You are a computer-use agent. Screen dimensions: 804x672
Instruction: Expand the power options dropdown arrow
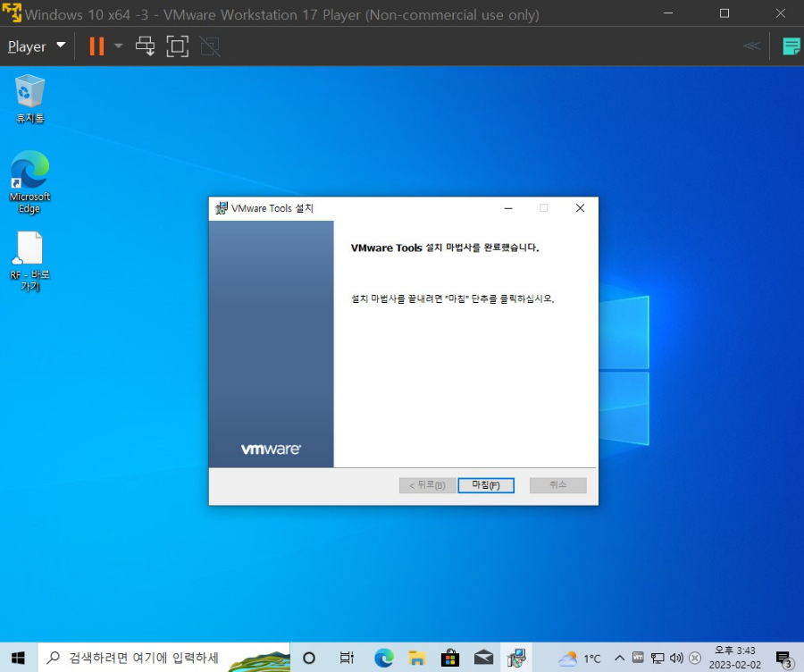click(x=119, y=46)
